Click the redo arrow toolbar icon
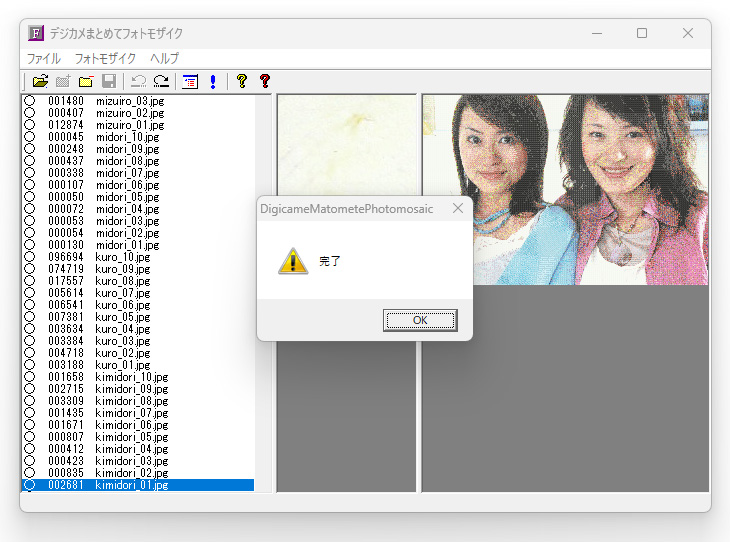730x542 pixels. [x=161, y=81]
